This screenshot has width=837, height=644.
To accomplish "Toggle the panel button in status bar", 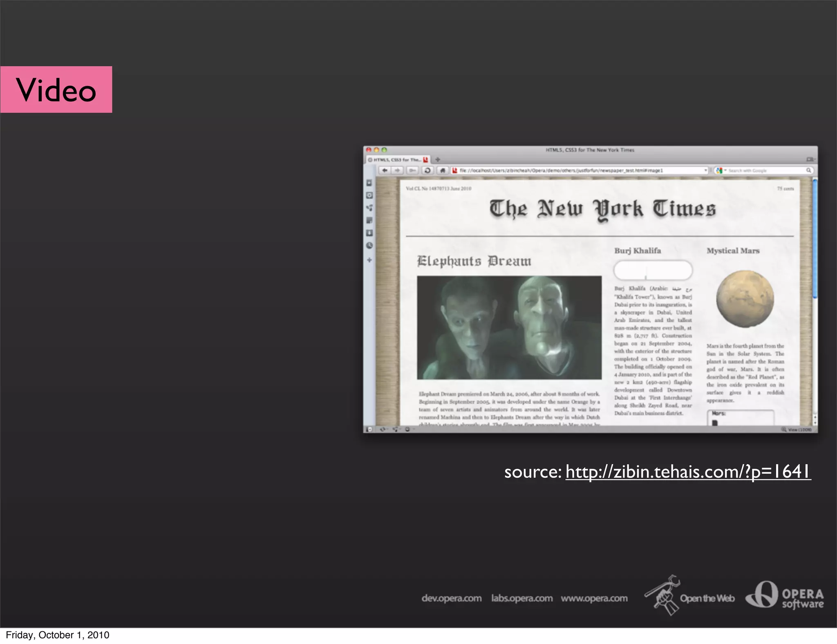I will pos(369,429).
